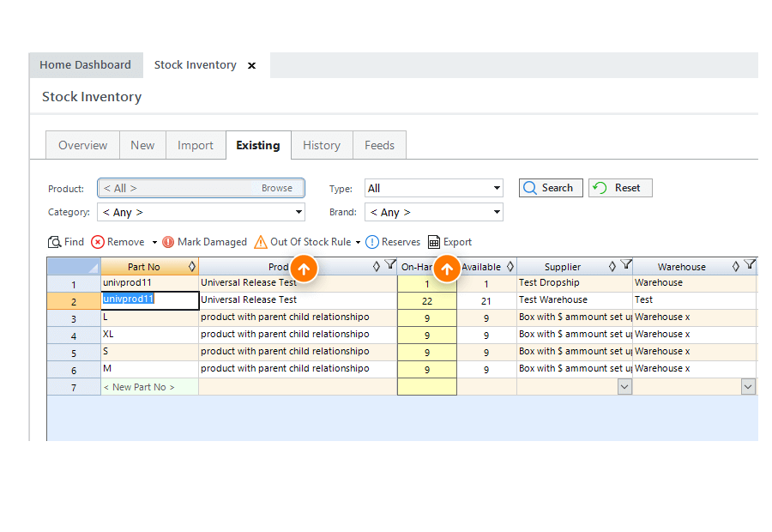Click Part No cell L
Screen dimensions: 772x532
click(149, 317)
